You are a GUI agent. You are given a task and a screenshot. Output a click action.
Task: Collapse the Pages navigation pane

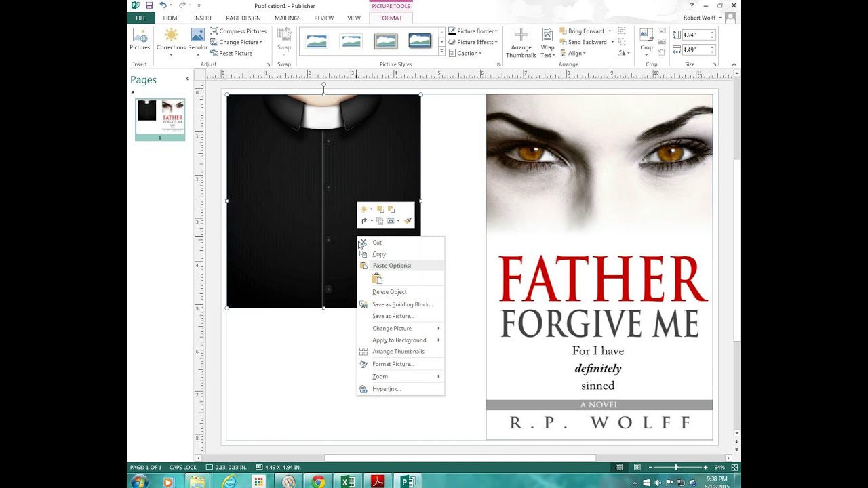[x=187, y=79]
